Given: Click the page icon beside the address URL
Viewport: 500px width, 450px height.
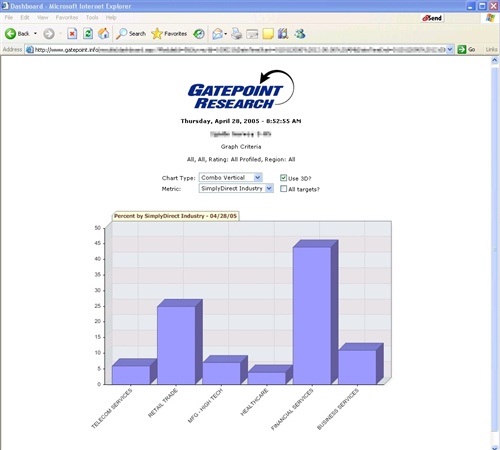Looking at the screenshot, I should (30, 50).
